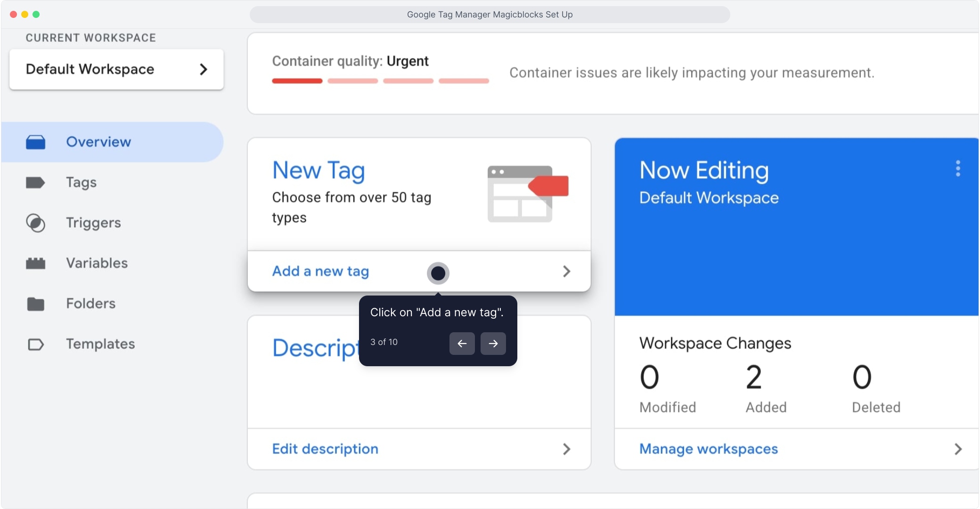
Task: Click the Overview briefcase icon
Action: 35,142
